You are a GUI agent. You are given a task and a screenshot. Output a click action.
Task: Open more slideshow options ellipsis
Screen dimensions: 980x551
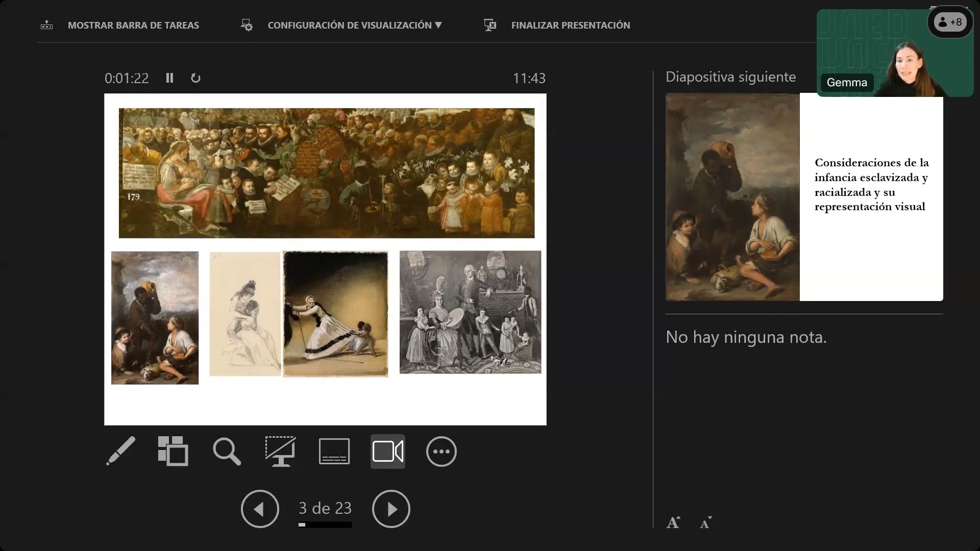pyautogui.click(x=442, y=452)
